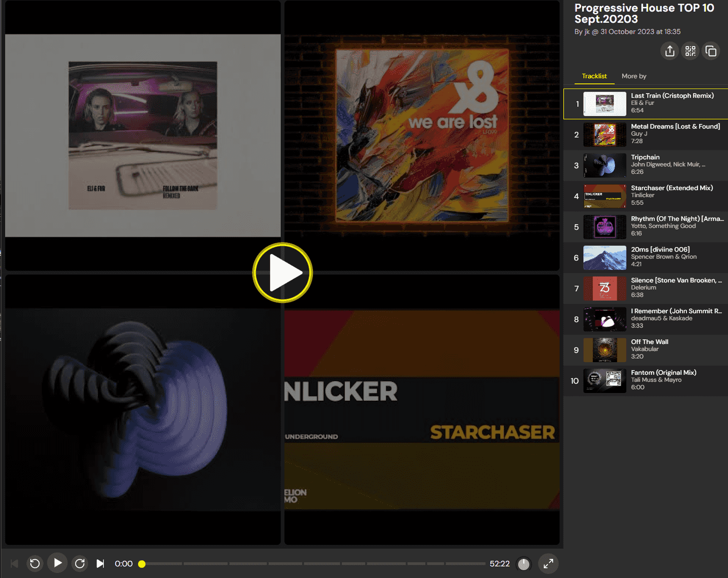
Task: Start playback with large center play button
Action: 282,273
